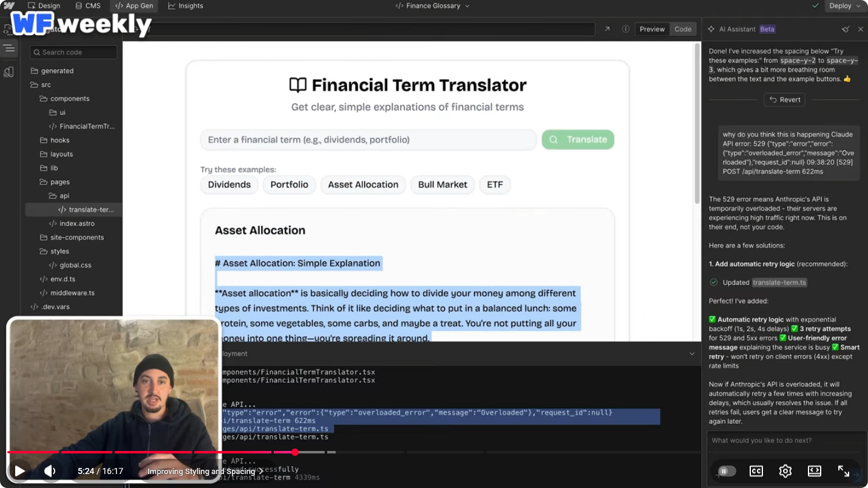Open the Design mode tab
Image resolution: width=868 pixels, height=488 pixels.
point(43,6)
